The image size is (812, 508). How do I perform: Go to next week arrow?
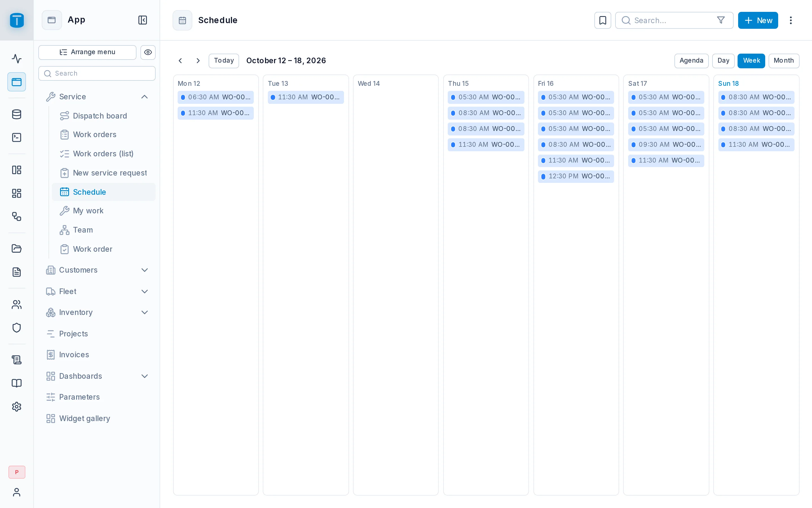click(198, 61)
